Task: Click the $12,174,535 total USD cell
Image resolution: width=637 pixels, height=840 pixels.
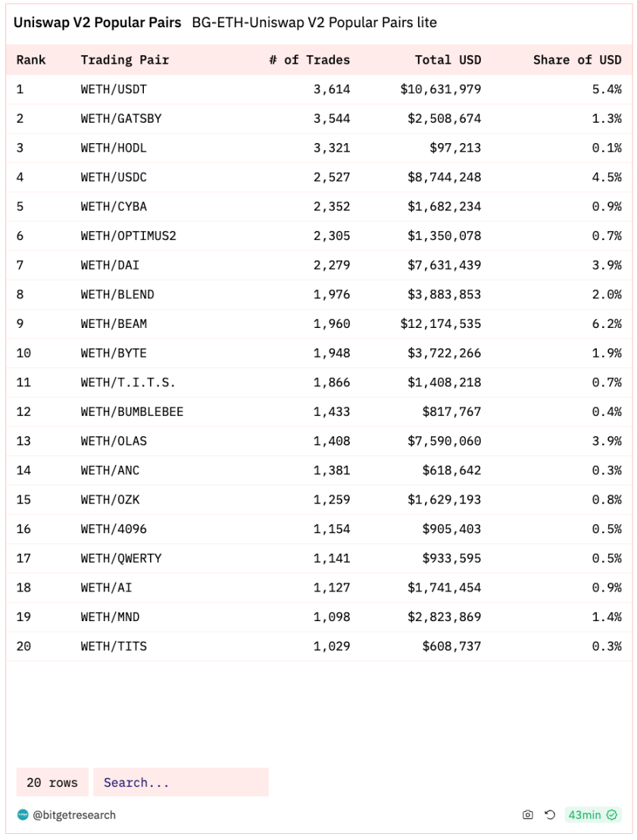Action: [x=440, y=324]
